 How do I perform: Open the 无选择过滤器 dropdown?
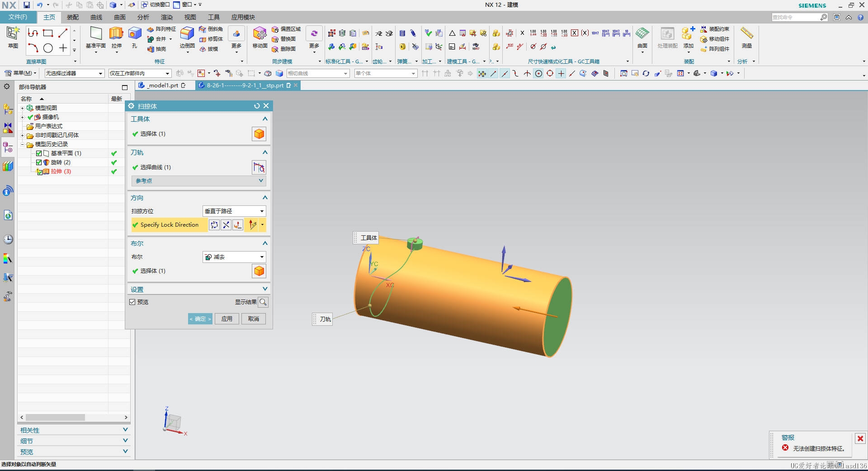click(x=75, y=73)
